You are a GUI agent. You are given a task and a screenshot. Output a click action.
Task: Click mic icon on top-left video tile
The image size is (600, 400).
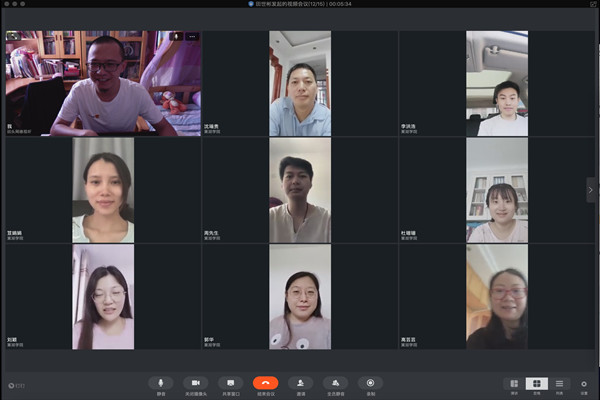[177, 37]
